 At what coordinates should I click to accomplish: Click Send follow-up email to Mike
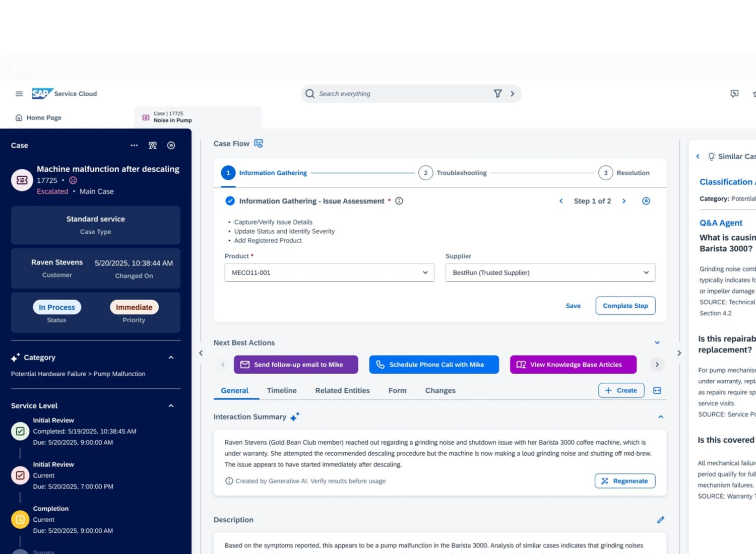pyautogui.click(x=296, y=365)
